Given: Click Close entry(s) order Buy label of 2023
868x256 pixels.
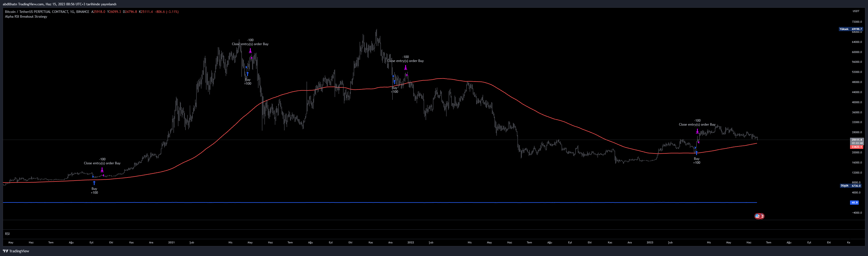Looking at the screenshot, I should [x=697, y=124].
